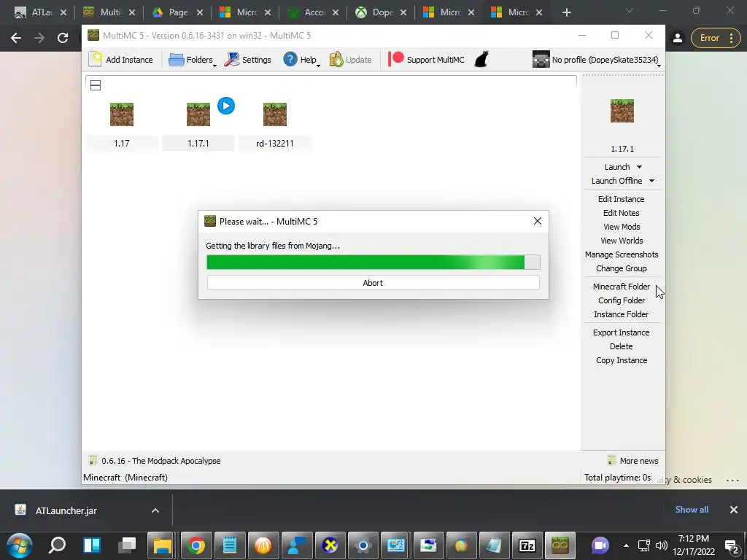Expand the ATLauncher.jar download options chevron
The height and width of the screenshot is (560, 747).
(155, 510)
